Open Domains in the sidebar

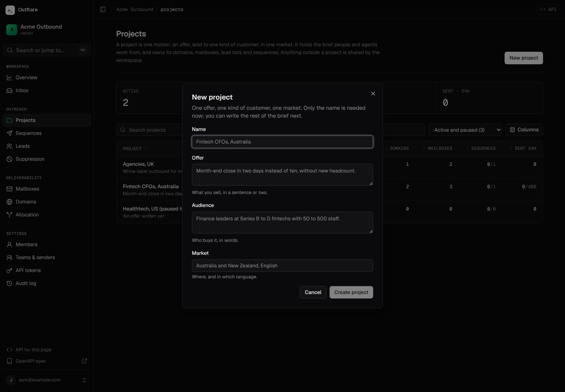click(47, 202)
